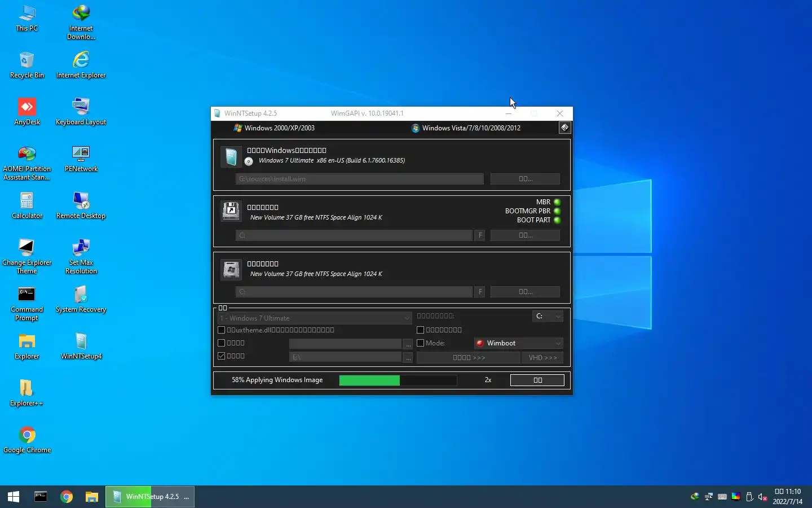812x508 pixels.
Task: Click the BOOTMGR PBR status indicator
Action: [557, 211]
